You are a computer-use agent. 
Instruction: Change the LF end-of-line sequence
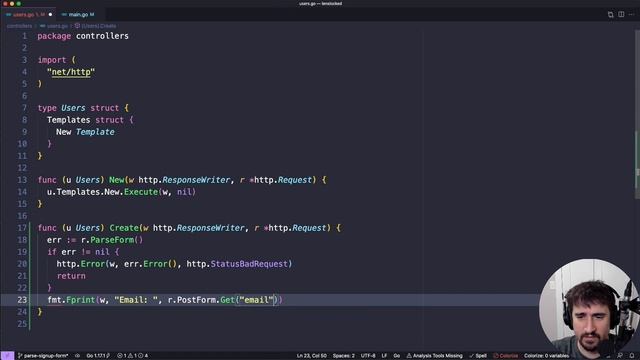tap(384, 356)
